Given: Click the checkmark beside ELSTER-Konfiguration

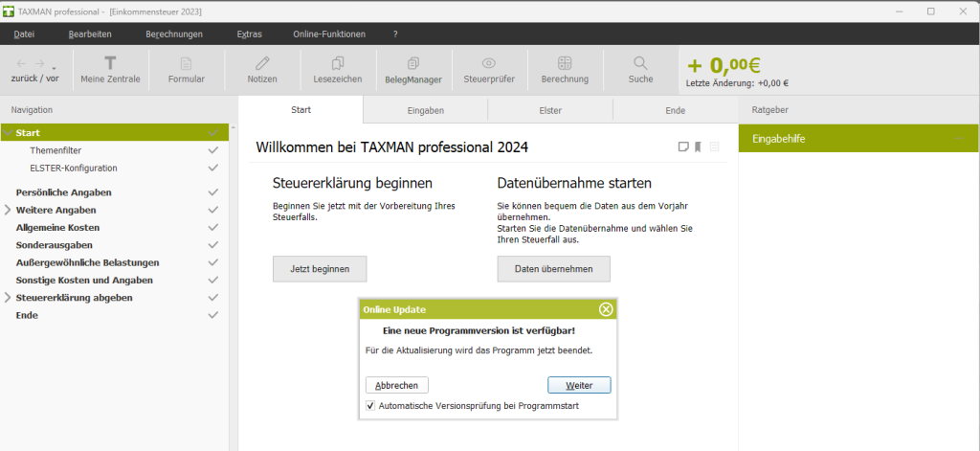Looking at the screenshot, I should point(213,168).
